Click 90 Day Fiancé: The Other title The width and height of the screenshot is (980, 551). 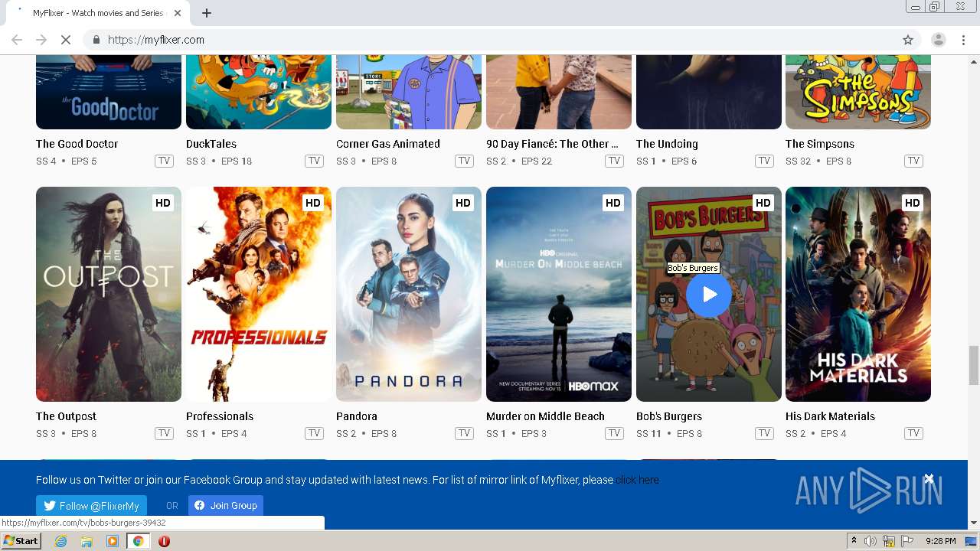pyautogui.click(x=552, y=144)
